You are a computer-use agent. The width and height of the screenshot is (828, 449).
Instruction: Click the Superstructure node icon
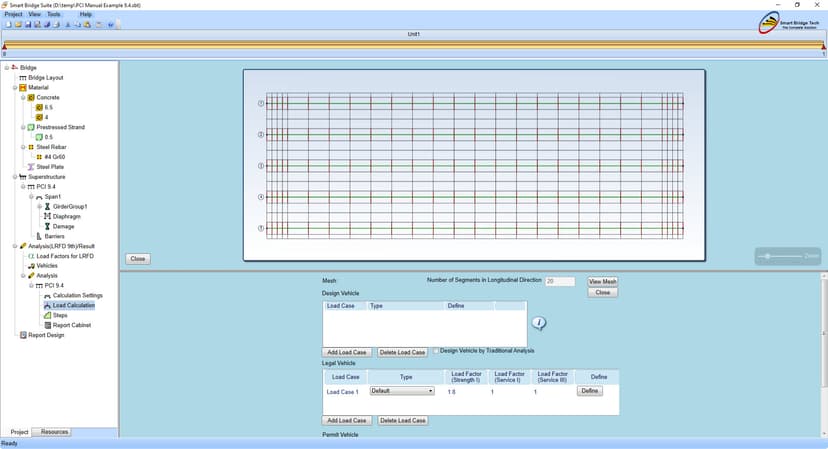coord(23,177)
